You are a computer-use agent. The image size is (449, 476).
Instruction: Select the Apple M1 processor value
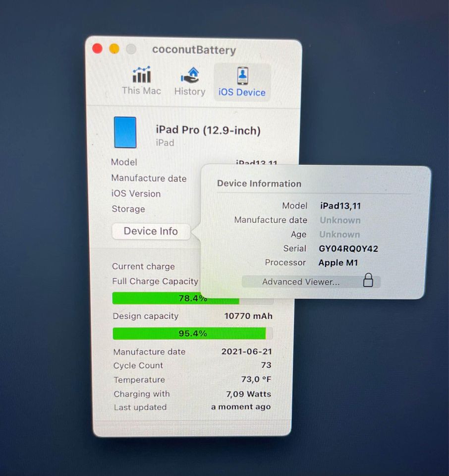[x=338, y=263]
